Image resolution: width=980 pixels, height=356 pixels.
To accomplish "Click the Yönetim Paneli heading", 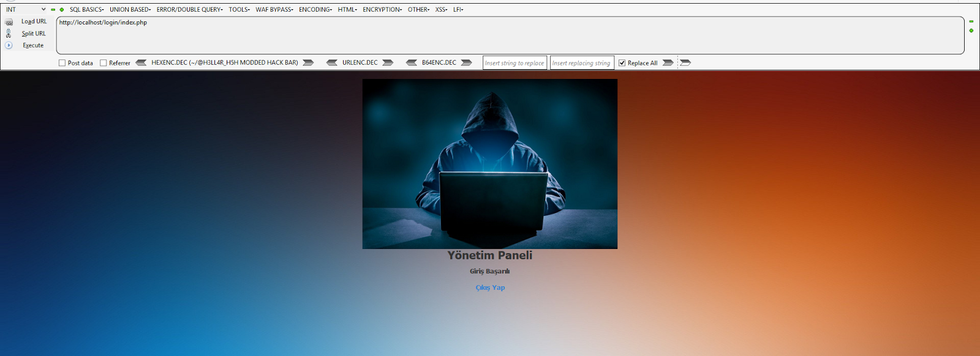I will click(x=490, y=255).
